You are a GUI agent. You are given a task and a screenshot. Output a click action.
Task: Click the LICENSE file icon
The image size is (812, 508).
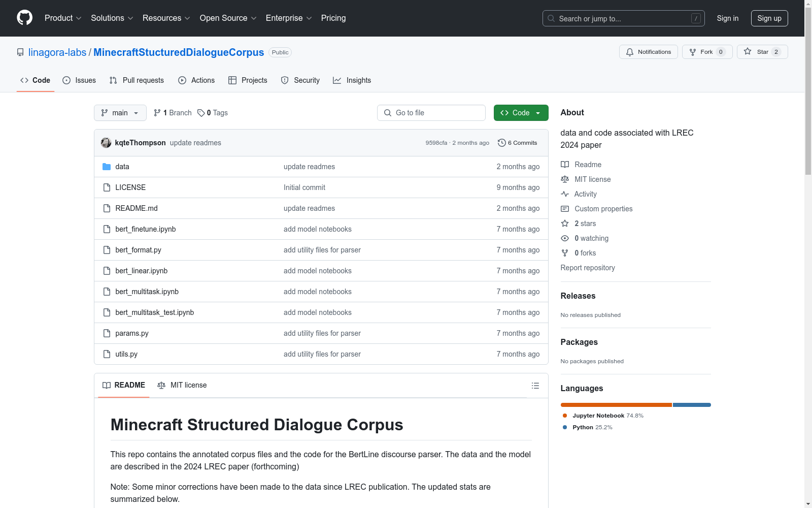[x=107, y=187]
